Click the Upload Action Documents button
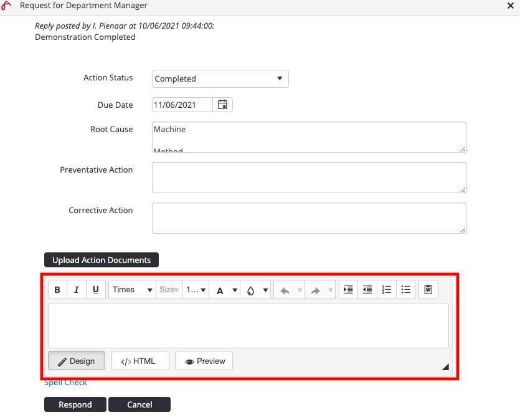This screenshot has height=420, width=520. (x=102, y=260)
